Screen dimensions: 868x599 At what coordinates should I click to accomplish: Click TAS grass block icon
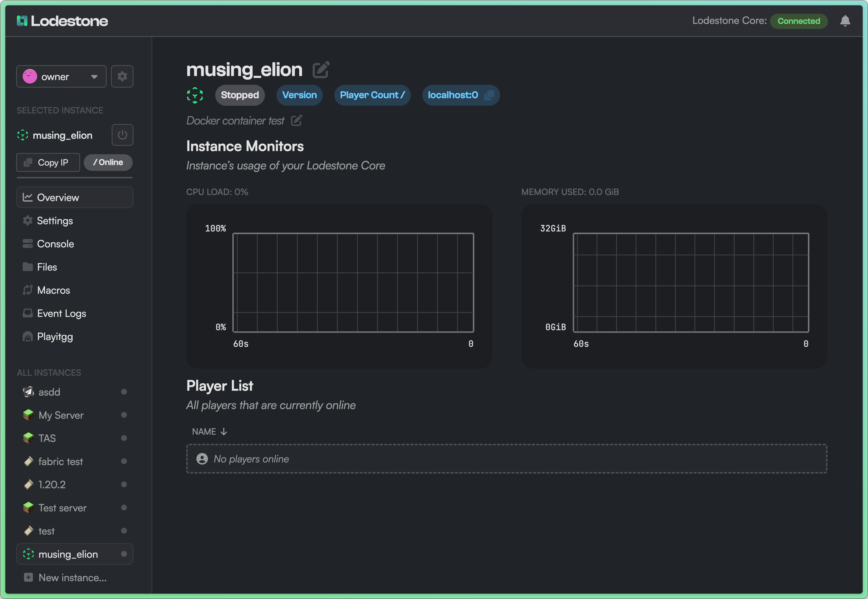(28, 438)
